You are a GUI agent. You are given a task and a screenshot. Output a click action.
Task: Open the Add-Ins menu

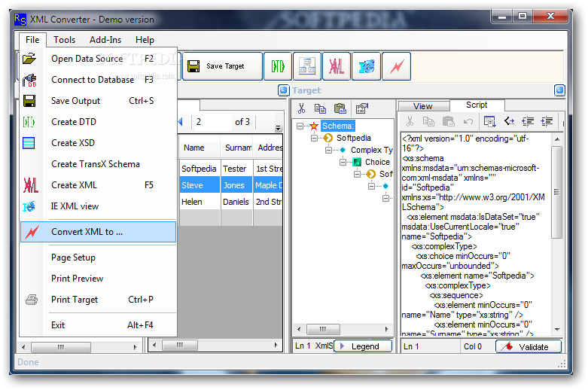105,40
